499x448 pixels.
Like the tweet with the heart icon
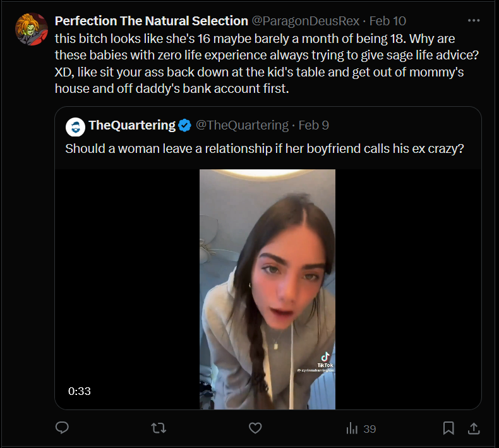coord(255,428)
